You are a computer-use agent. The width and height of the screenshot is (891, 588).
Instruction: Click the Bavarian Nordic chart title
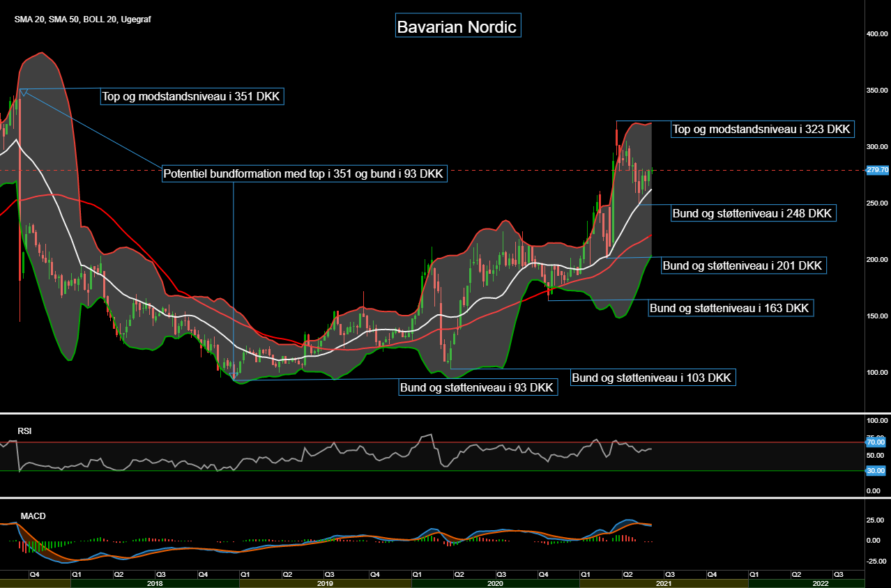(458, 27)
